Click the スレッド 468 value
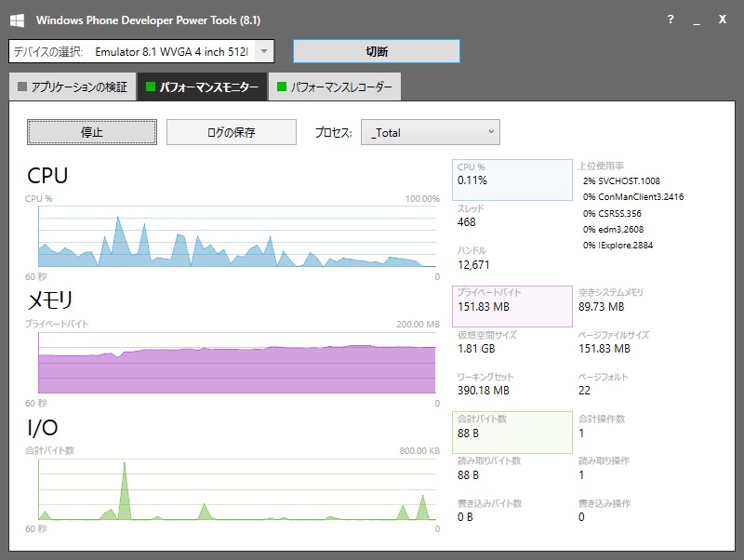This screenshot has width=744, height=560. tap(467, 222)
